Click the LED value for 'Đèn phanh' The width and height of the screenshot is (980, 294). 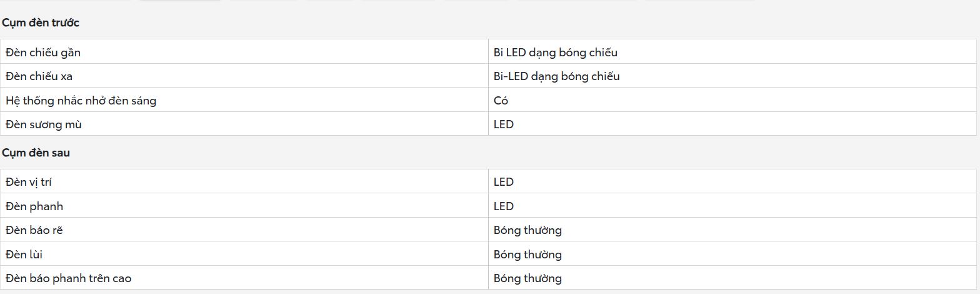coord(504,206)
